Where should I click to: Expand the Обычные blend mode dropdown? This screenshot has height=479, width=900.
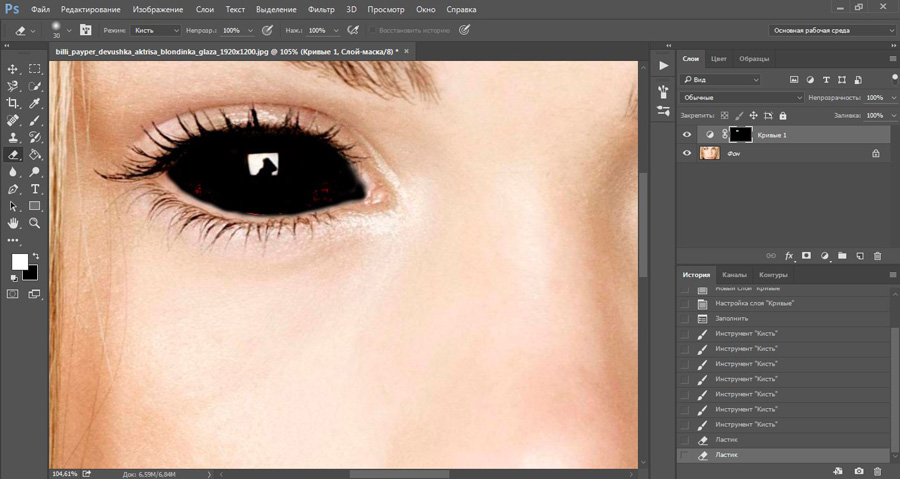(741, 98)
